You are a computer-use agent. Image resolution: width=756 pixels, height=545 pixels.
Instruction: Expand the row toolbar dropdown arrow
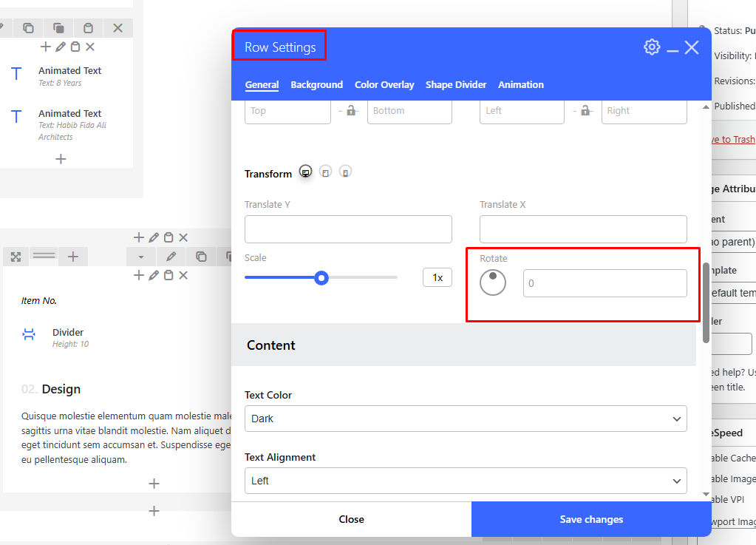click(x=141, y=257)
